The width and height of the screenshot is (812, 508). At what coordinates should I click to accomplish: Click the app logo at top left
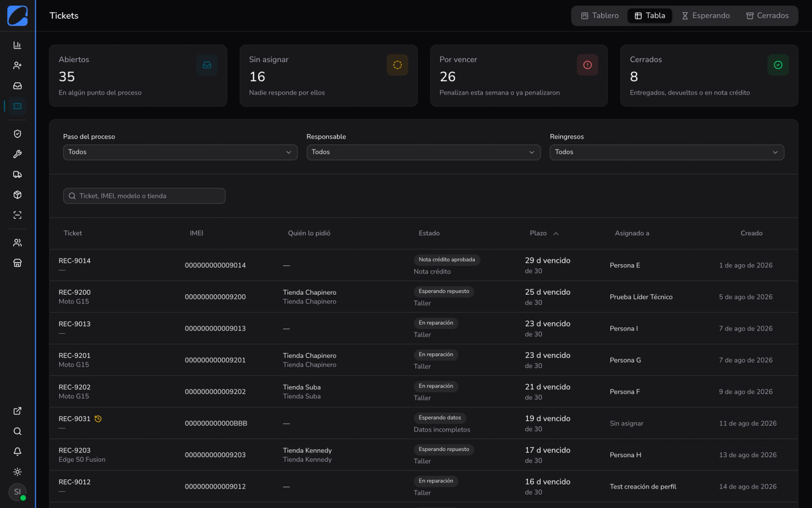17,16
